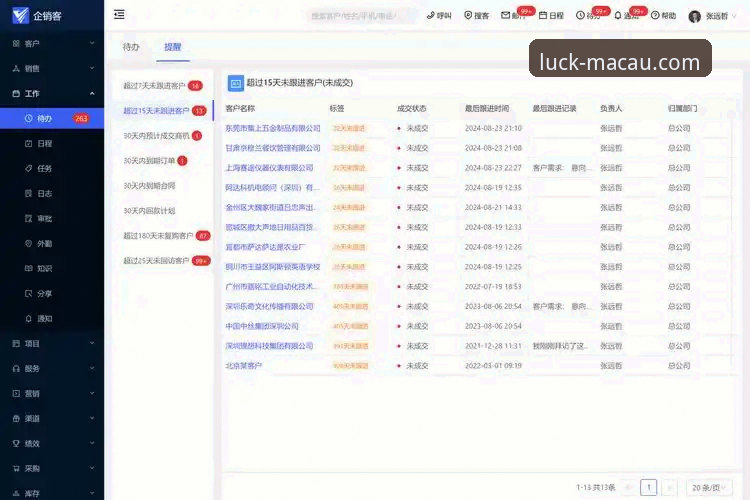Focus the customer search input field
Screen dimensions: 750x500
click(361, 16)
